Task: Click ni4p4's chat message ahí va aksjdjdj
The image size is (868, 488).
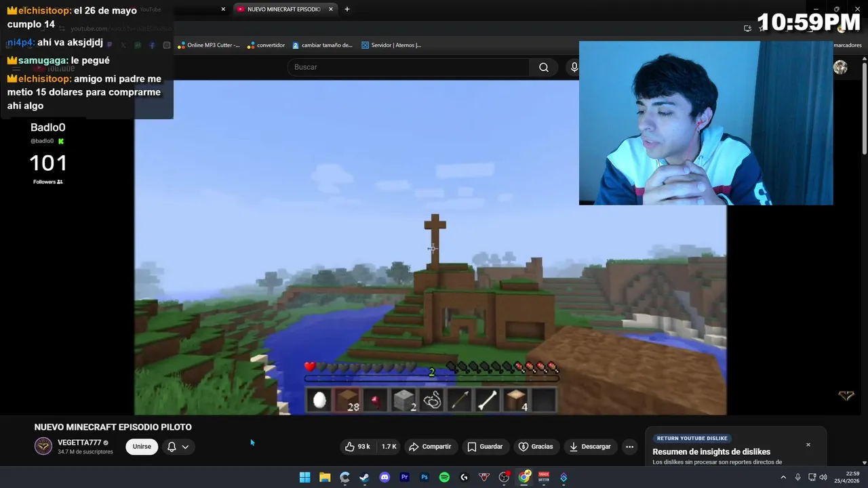Action: 71,42
